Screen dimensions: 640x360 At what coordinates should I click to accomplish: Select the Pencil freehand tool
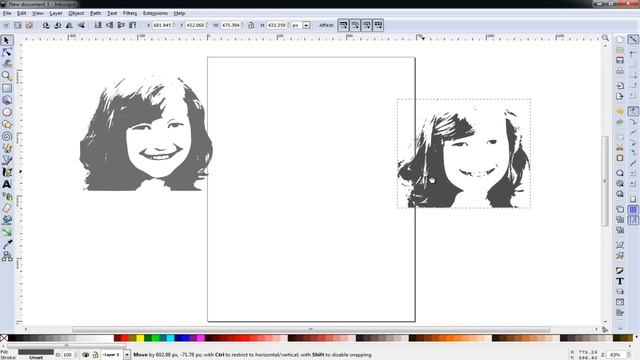(x=7, y=148)
